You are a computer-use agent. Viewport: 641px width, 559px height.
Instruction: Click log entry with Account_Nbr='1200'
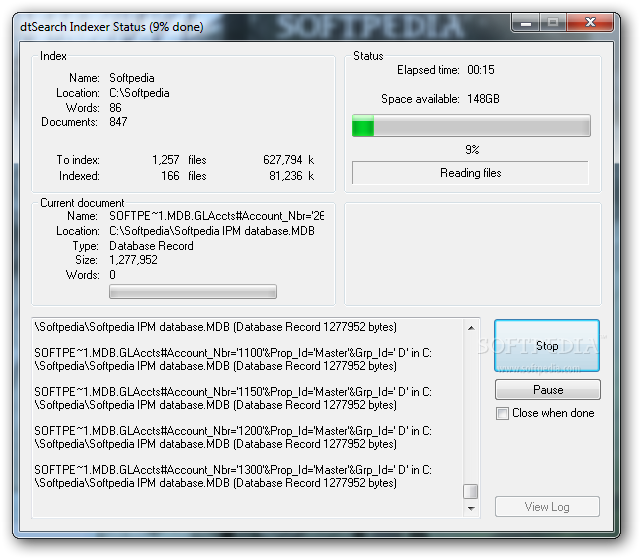[x=233, y=437]
